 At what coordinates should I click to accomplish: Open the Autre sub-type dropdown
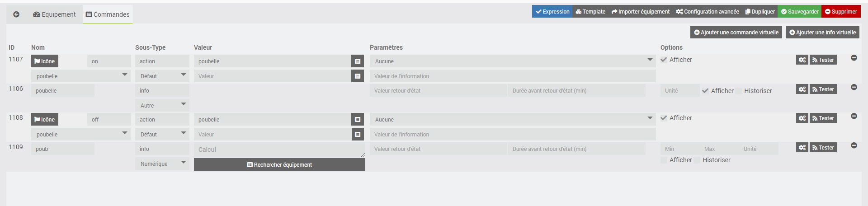(162, 106)
